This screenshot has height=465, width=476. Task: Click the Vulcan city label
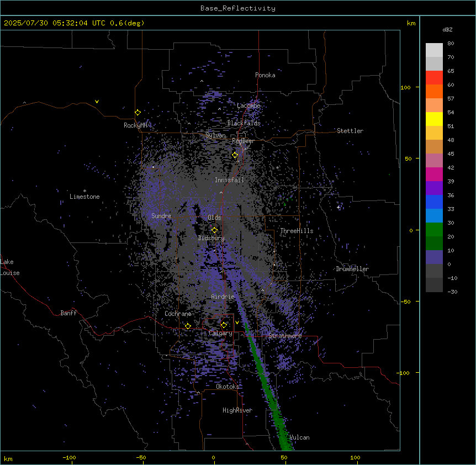pyautogui.click(x=300, y=437)
